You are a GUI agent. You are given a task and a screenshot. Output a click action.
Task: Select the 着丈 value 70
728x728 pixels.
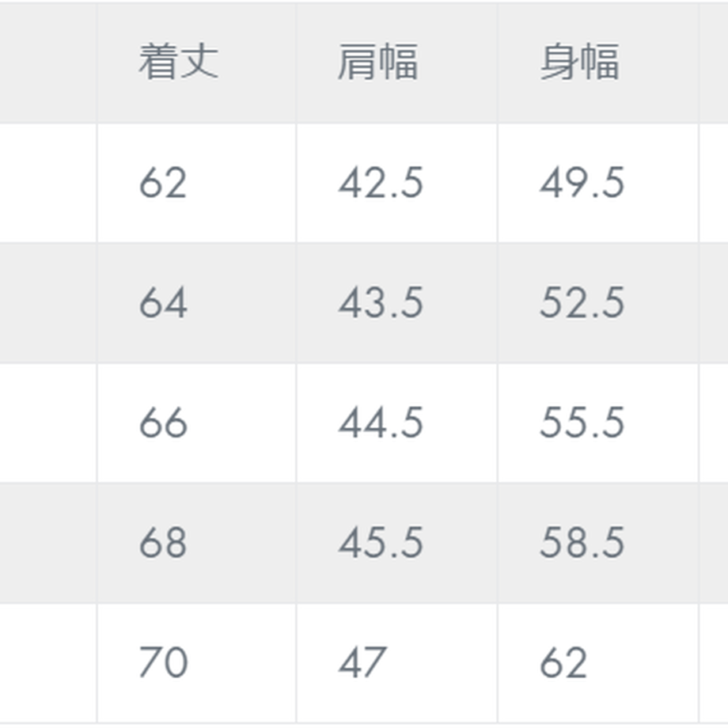(164, 662)
